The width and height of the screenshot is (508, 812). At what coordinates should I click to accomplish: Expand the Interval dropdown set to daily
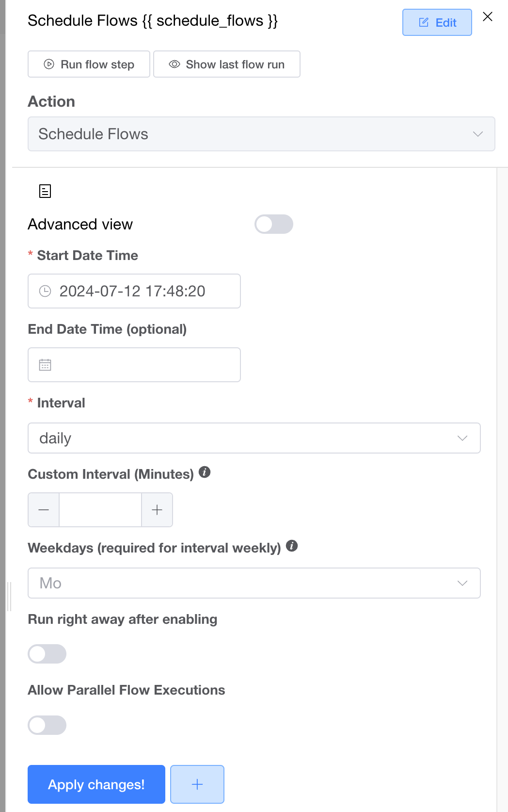(254, 438)
